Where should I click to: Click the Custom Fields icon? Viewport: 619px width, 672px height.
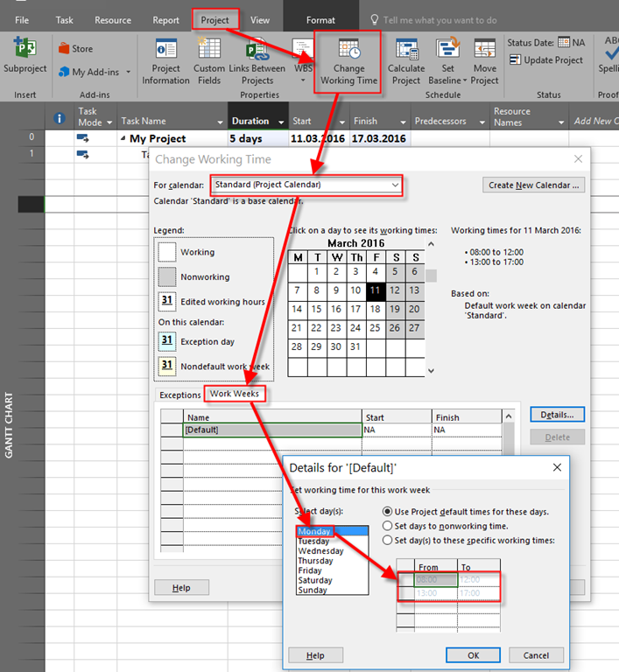click(x=209, y=48)
